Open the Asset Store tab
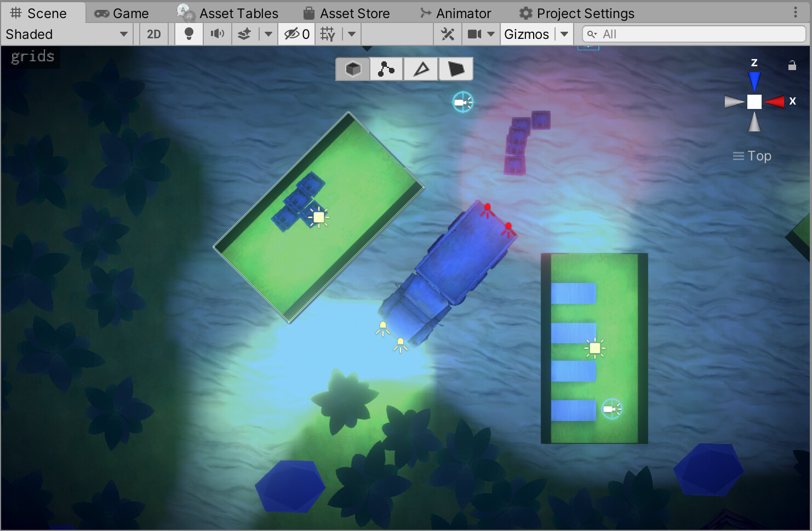Image resolution: width=812 pixels, height=531 pixels. (x=347, y=13)
